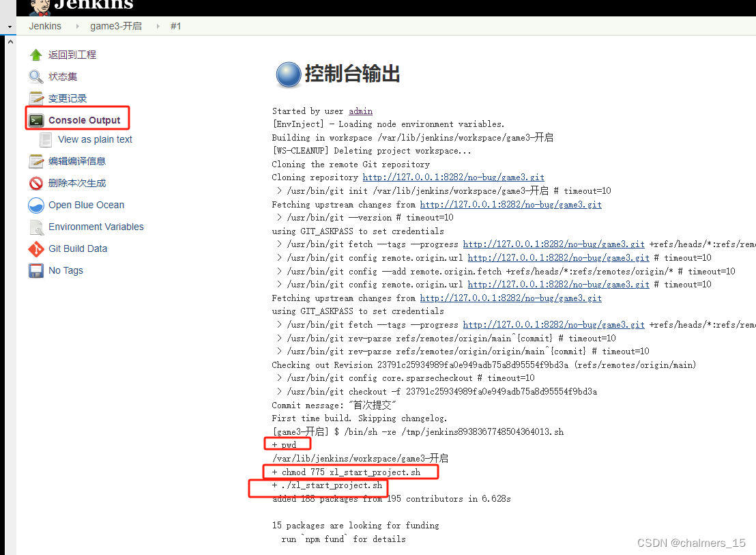Click the red prohibited delete build icon
The width and height of the screenshot is (756, 555).
pyautogui.click(x=35, y=183)
